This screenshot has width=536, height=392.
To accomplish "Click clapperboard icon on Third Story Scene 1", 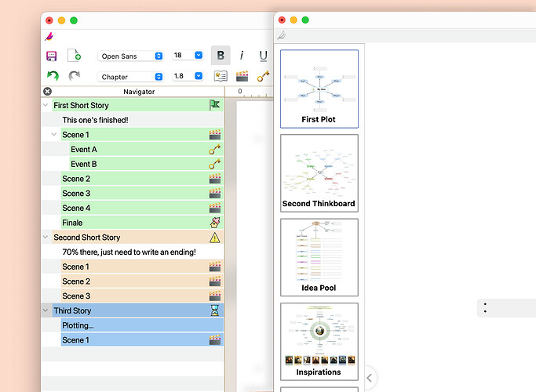I will pos(215,339).
